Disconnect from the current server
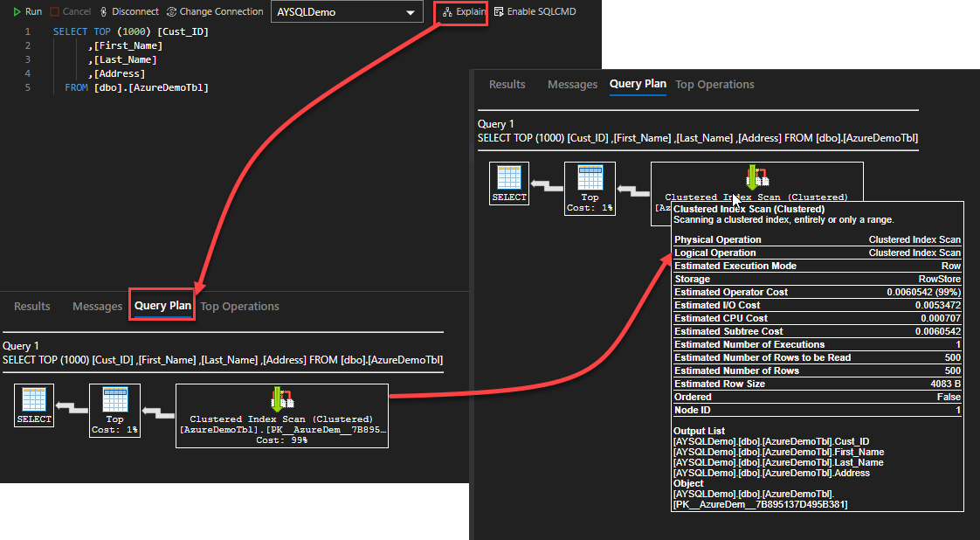980x540 pixels. pos(128,12)
